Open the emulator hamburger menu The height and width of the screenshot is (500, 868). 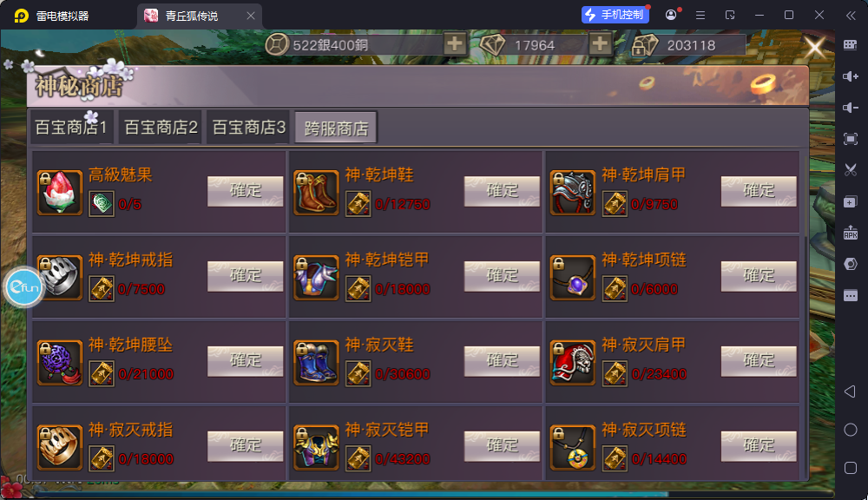(700, 15)
